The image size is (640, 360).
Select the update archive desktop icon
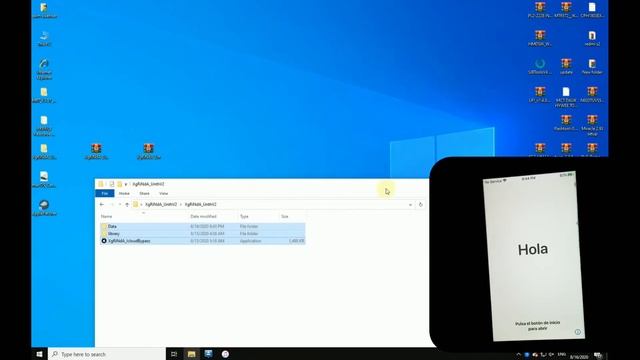click(566, 67)
